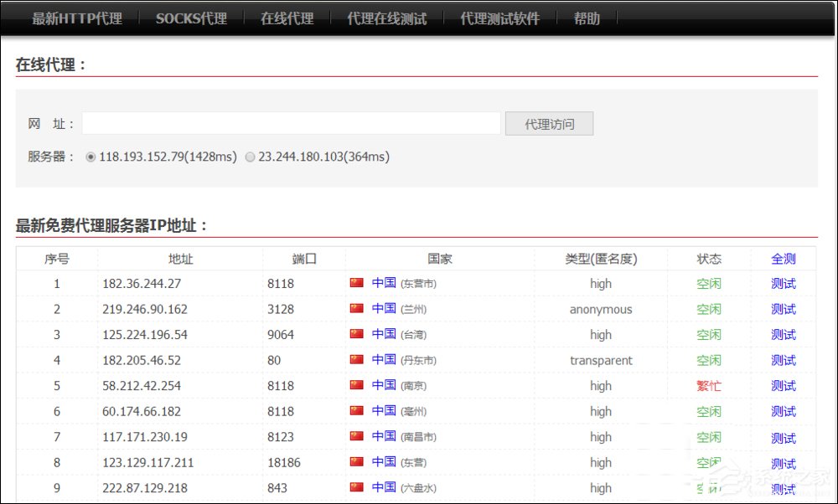Screen dimensions: 838x504
Task: Click the 地址 column header
Action: click(x=180, y=259)
